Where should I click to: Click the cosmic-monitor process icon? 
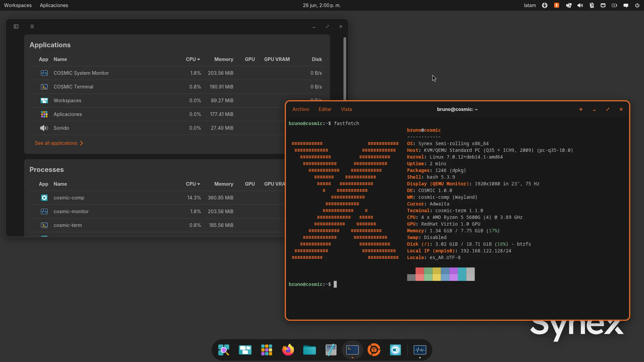(x=44, y=212)
